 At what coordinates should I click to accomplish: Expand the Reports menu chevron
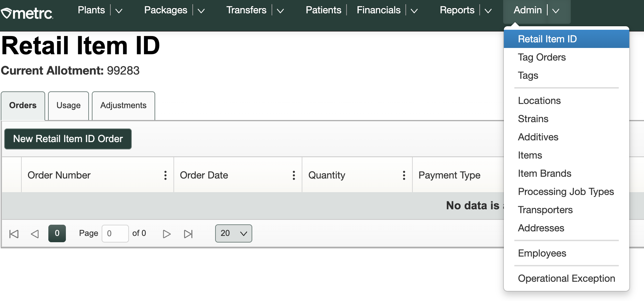[488, 11]
